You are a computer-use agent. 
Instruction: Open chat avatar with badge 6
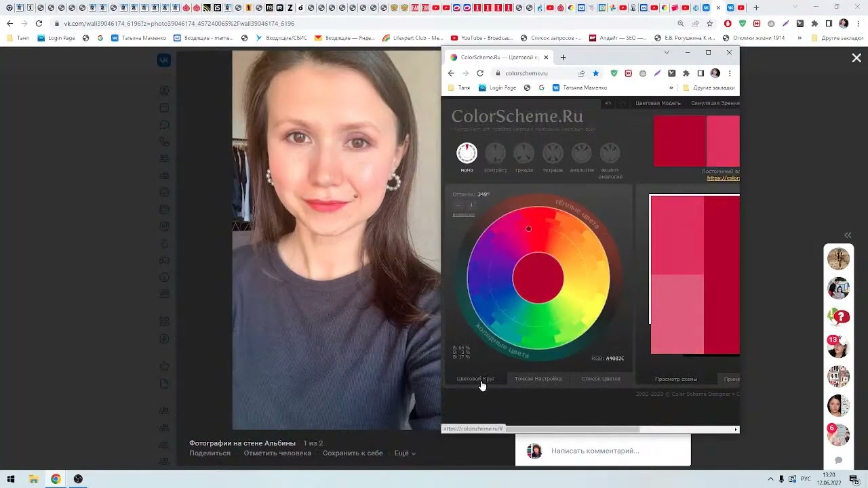839,434
